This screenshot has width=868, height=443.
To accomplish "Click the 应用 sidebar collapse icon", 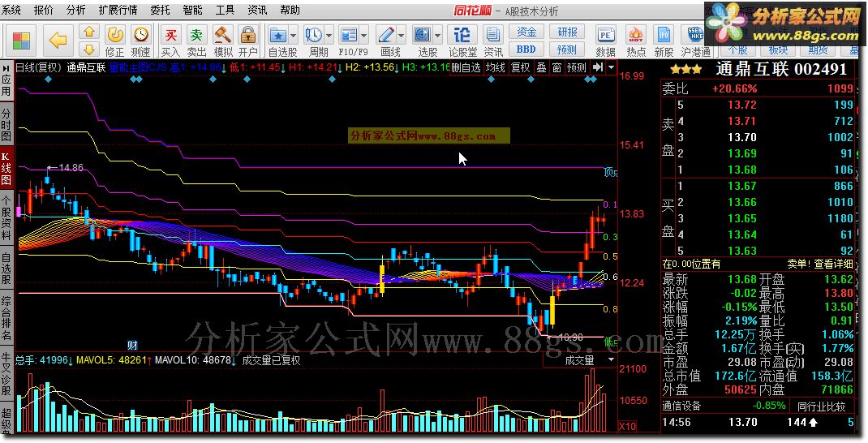I will click(x=6, y=67).
